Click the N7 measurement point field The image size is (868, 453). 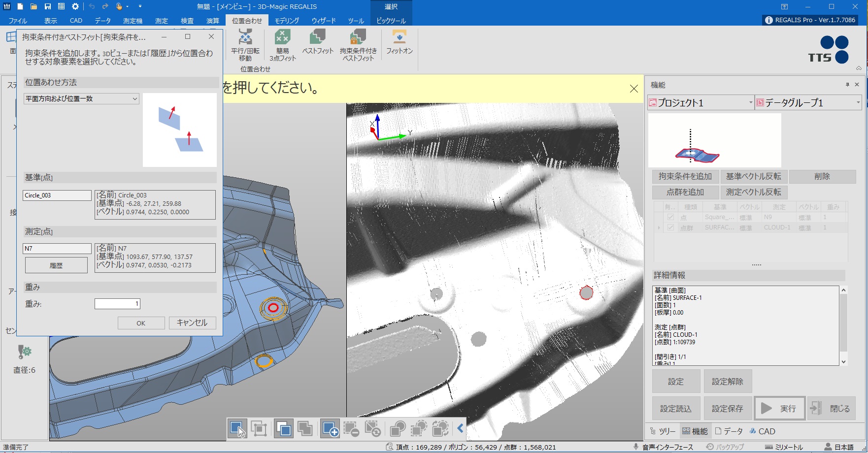coord(57,249)
